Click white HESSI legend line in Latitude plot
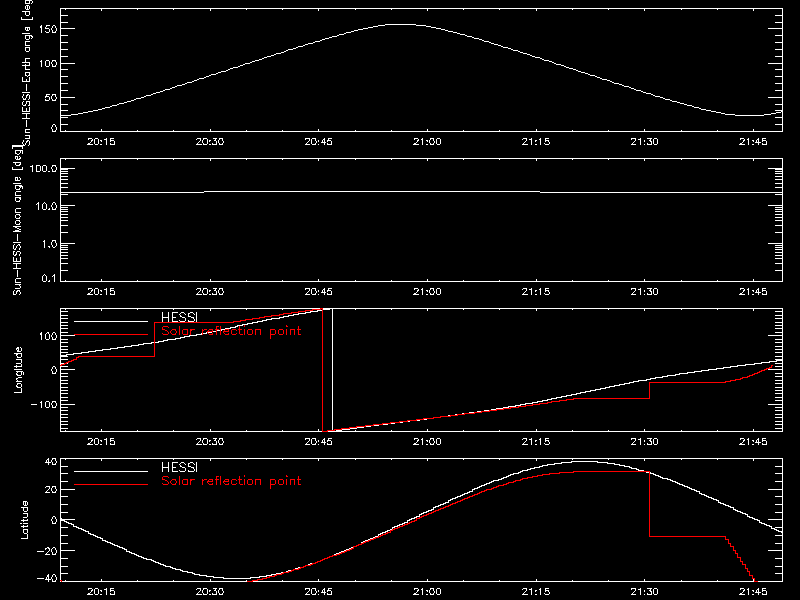800x600 pixels. tap(111, 471)
